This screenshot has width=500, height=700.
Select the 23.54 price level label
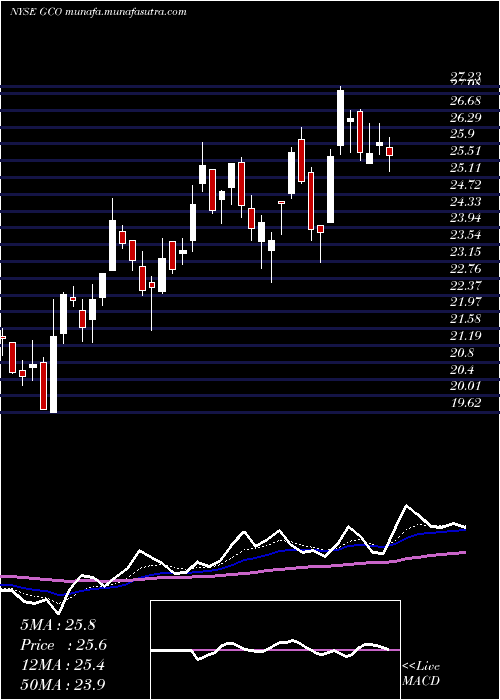tap(465, 235)
